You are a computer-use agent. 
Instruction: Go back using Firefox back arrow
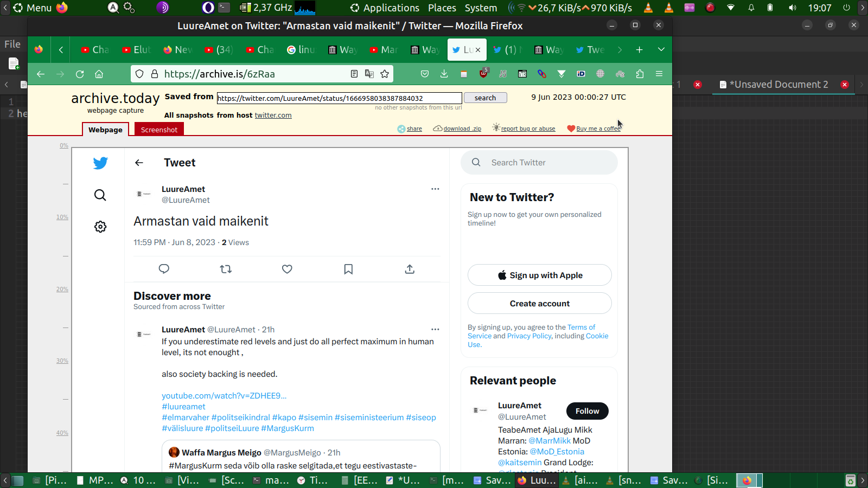coord(41,74)
